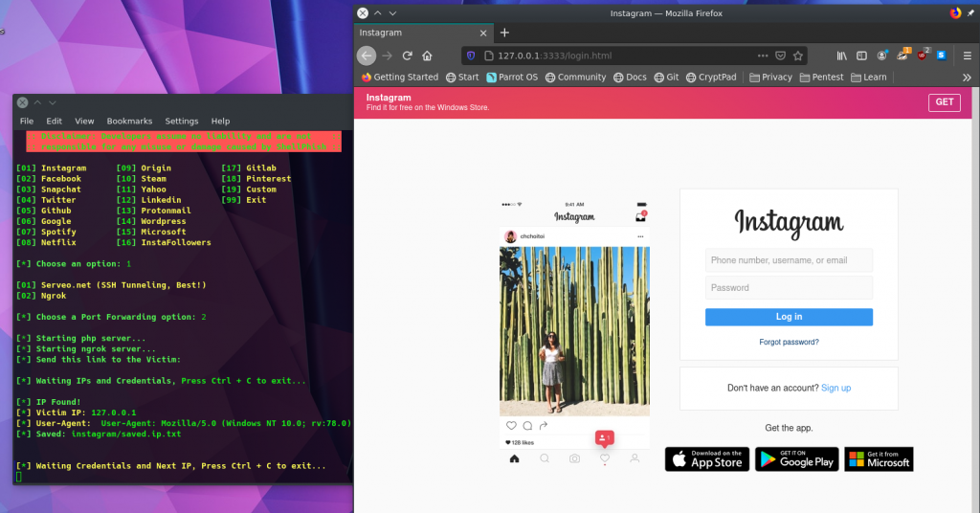
Task: Click the camera icon in phone mockup
Action: coord(574,458)
